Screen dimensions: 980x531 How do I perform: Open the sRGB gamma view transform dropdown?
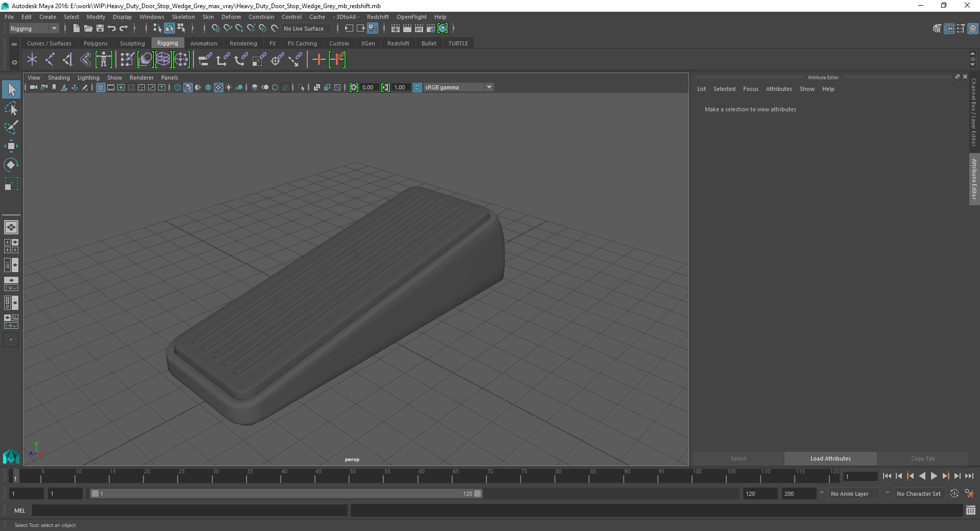pyautogui.click(x=458, y=87)
